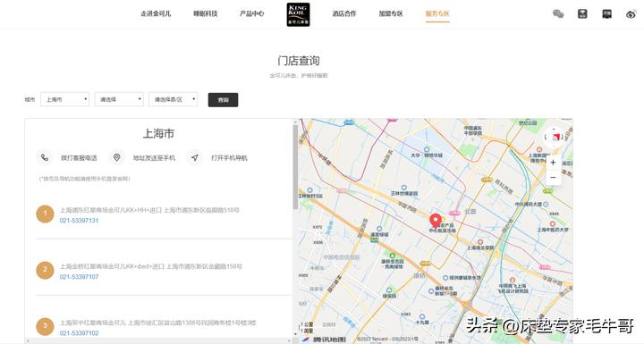Click the 上海市 list heading
This screenshot has width=644, height=344.
[x=158, y=133]
